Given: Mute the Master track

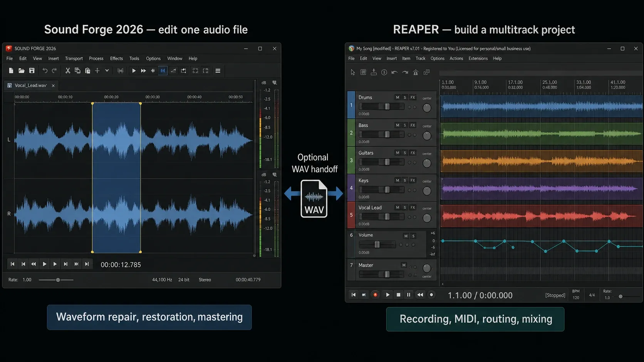Looking at the screenshot, I should pos(404,265).
